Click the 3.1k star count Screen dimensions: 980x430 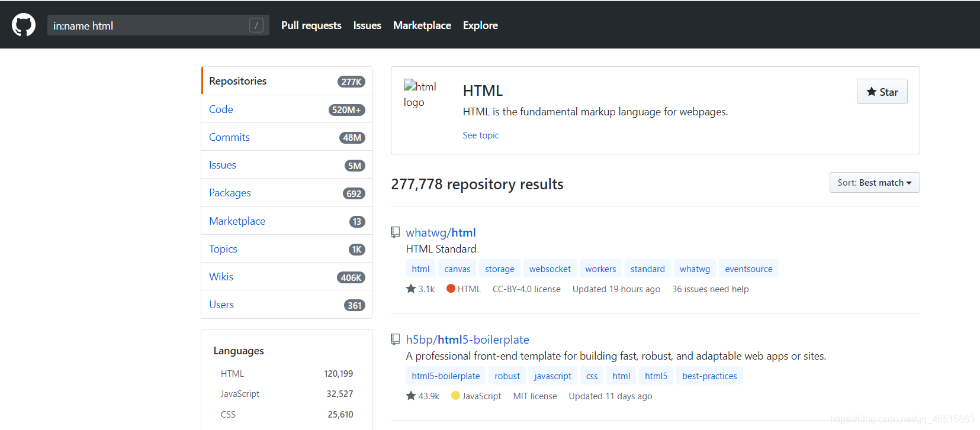click(426, 289)
